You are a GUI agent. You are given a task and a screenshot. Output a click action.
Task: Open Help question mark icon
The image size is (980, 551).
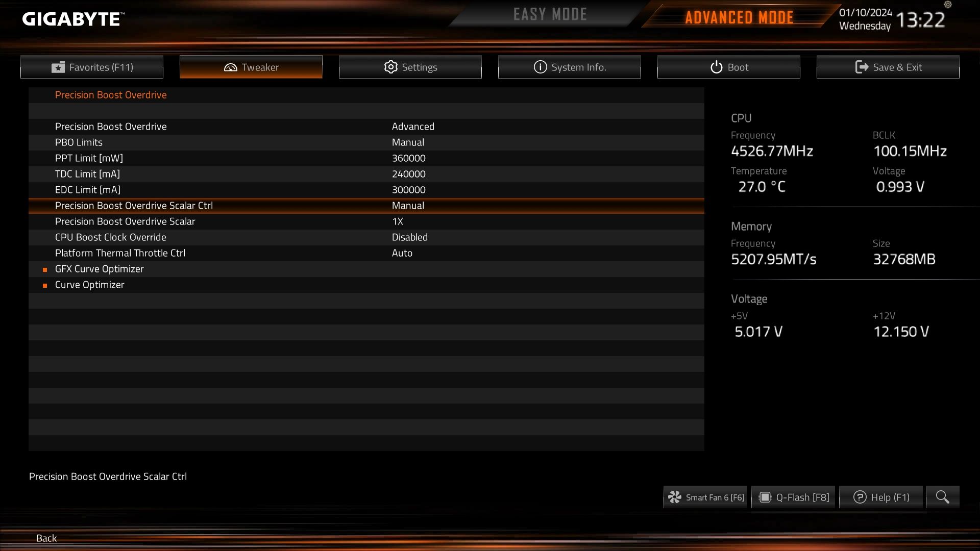point(860,497)
